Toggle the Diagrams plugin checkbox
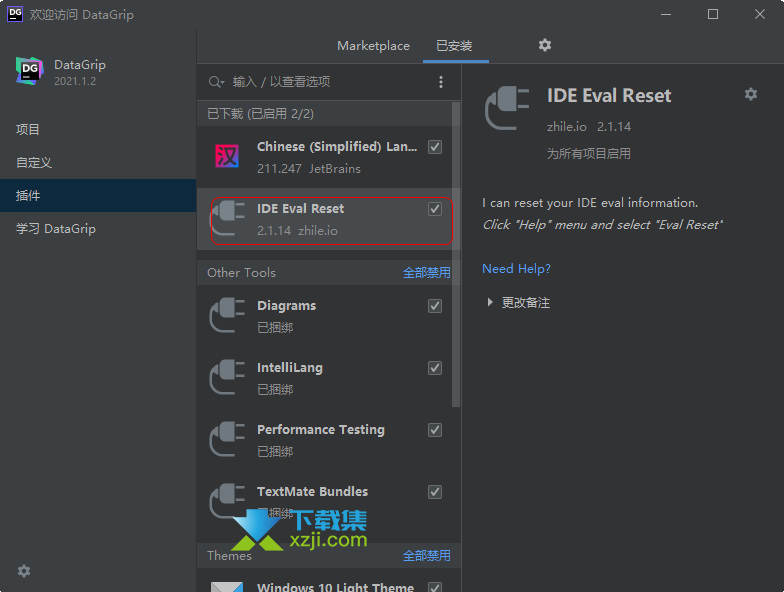The image size is (784, 592). (435, 306)
